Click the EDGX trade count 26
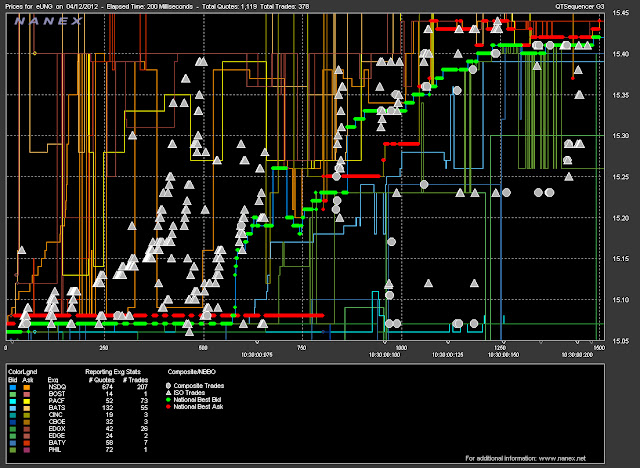This screenshot has width=640, height=468. pos(144,428)
